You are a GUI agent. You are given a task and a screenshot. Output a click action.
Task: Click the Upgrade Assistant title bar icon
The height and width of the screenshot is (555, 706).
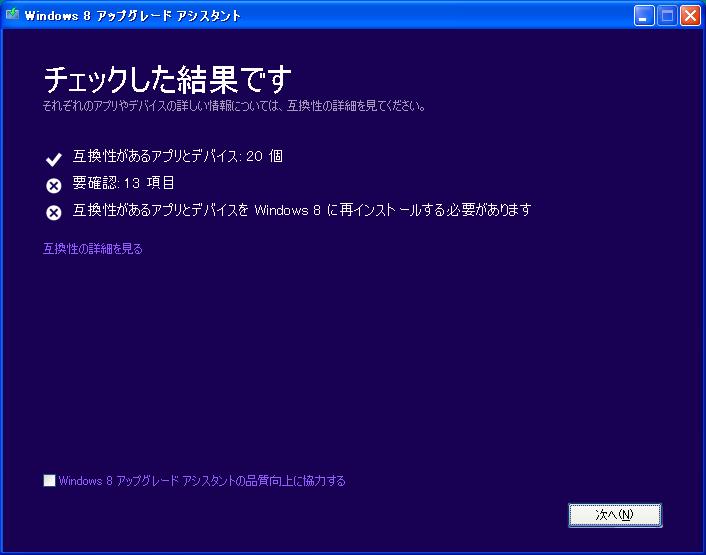pyautogui.click(x=12, y=14)
